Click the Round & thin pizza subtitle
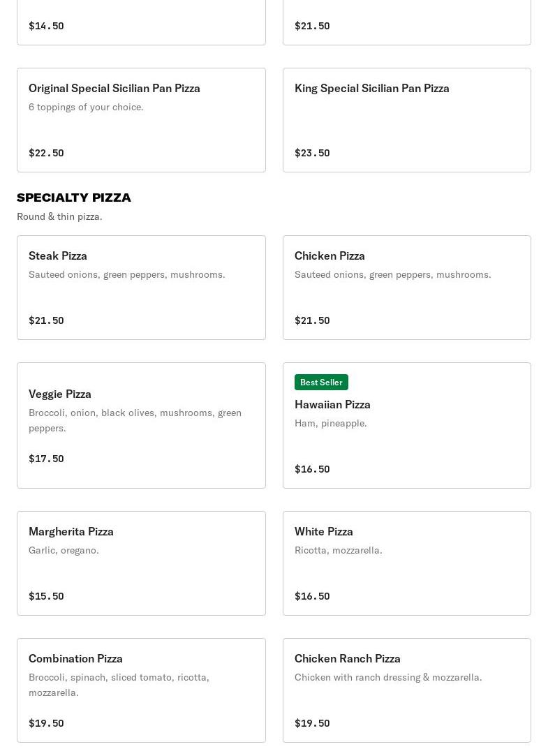This screenshot has height=756, width=548. pos(59,216)
